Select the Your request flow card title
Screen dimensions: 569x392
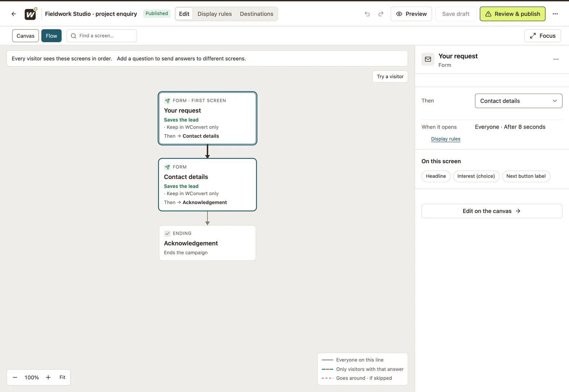182,110
